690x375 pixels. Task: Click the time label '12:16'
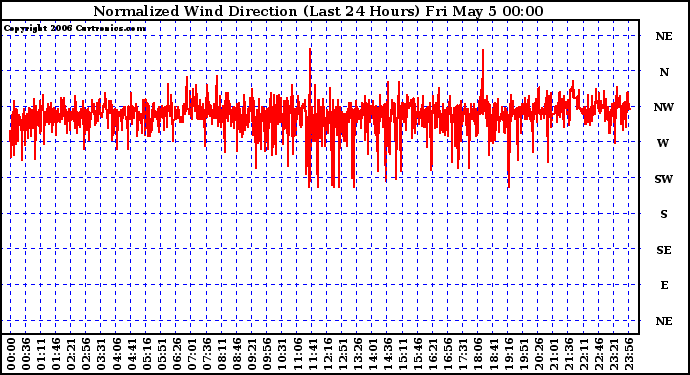coord(327,354)
